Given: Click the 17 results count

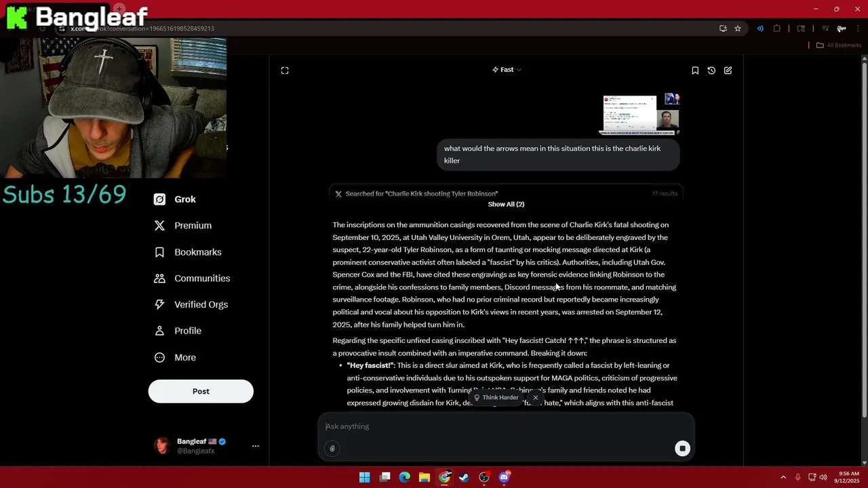Looking at the screenshot, I should point(665,194).
